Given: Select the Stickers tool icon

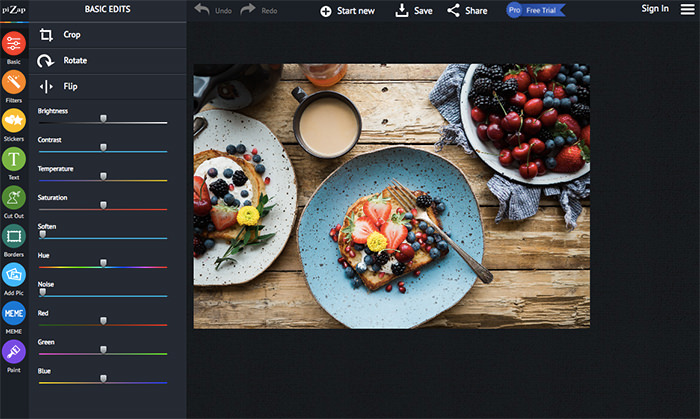Looking at the screenshot, I should point(14,120).
